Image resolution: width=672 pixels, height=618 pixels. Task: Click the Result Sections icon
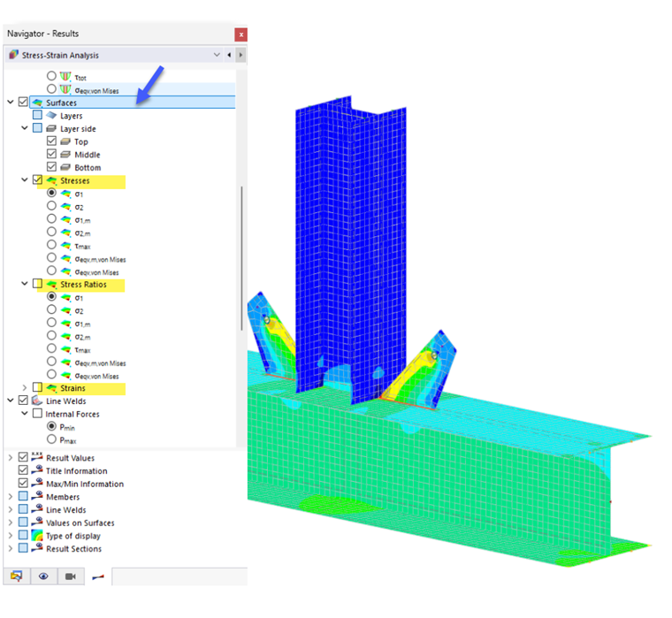click(37, 547)
